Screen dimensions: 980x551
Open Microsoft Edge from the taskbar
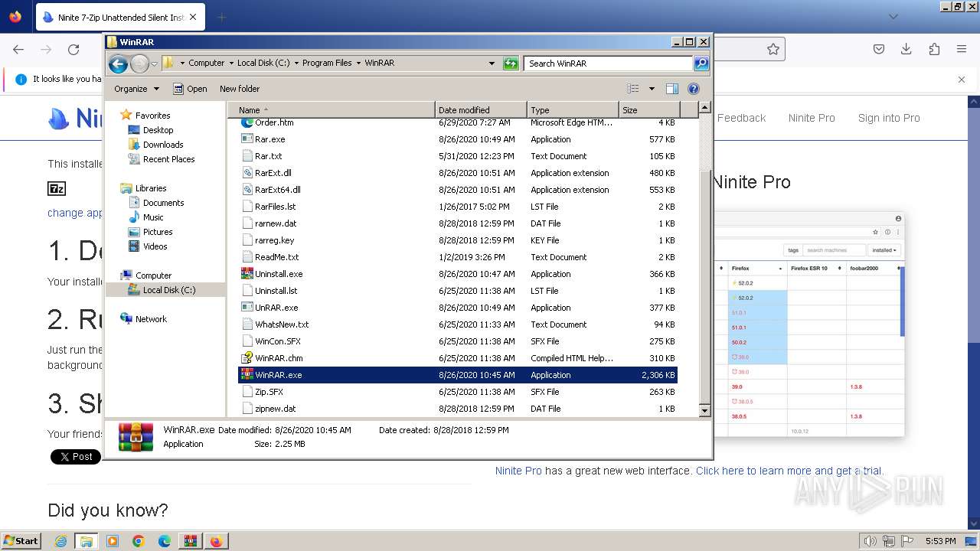click(x=165, y=541)
